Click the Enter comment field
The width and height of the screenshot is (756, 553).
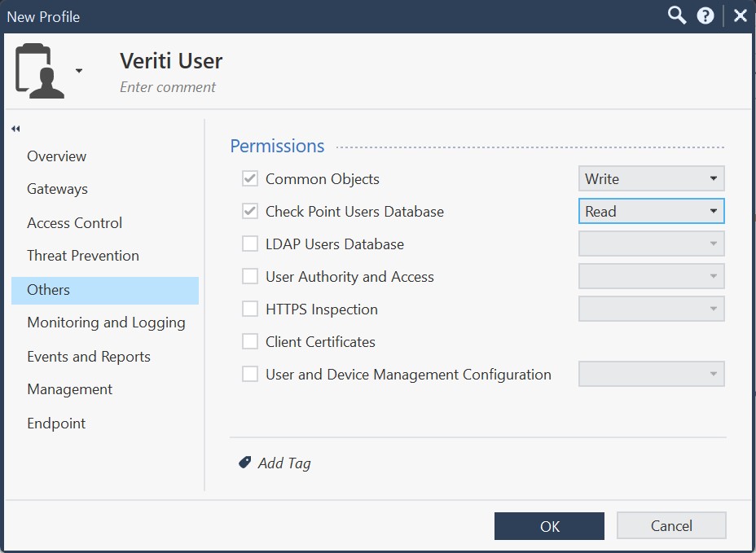[168, 87]
